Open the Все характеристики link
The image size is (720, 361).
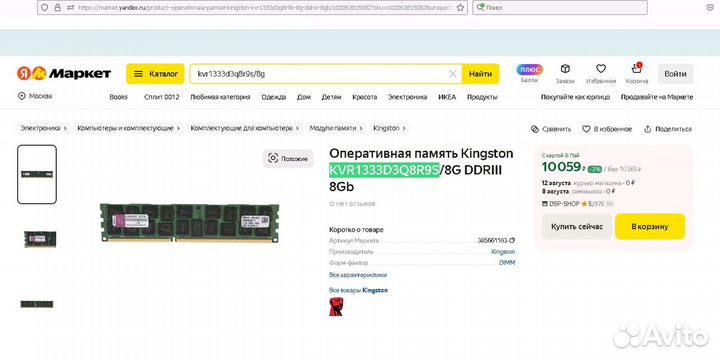pos(358,275)
